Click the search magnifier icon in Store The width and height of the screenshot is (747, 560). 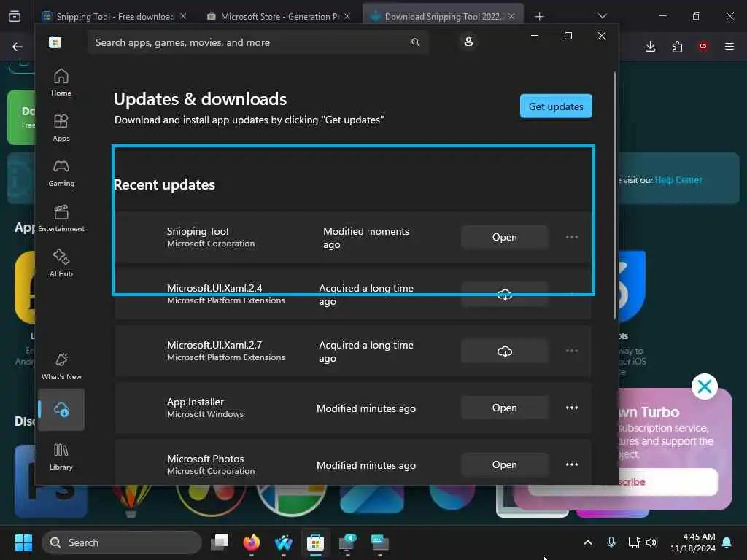[x=415, y=42]
